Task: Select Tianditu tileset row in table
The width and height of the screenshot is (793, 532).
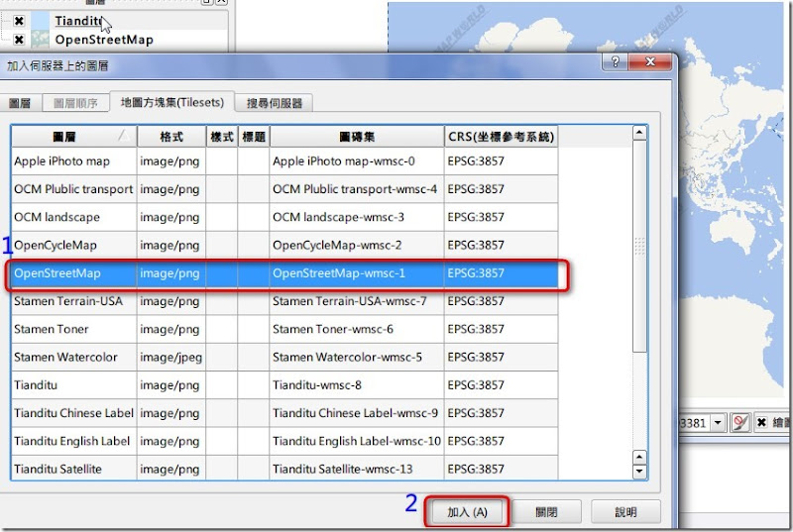Action: point(284,385)
